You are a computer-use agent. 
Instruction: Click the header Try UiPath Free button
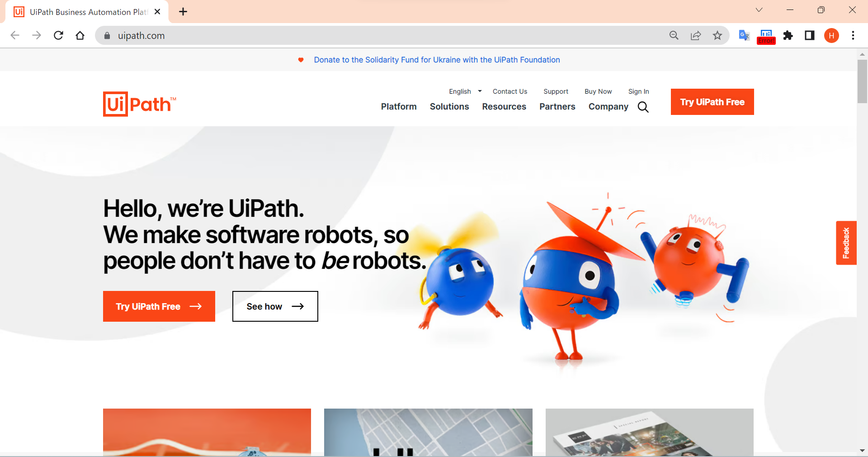712,102
